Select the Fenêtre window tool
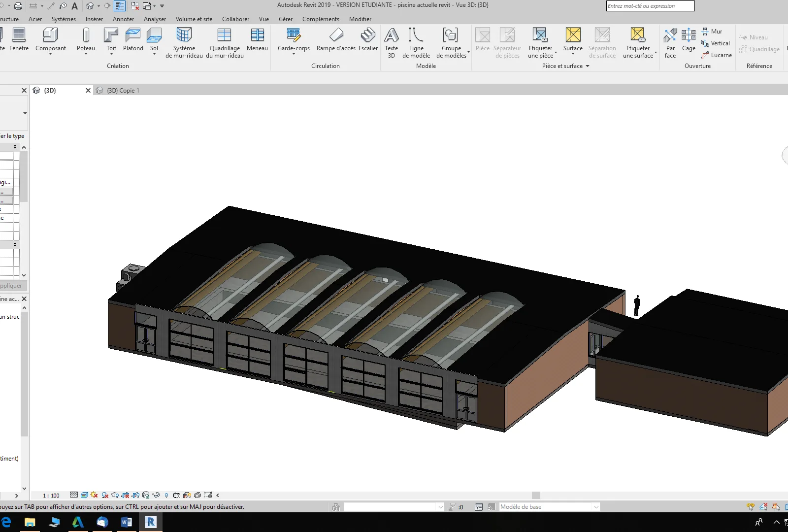Image resolution: width=788 pixels, height=532 pixels. 19,39
